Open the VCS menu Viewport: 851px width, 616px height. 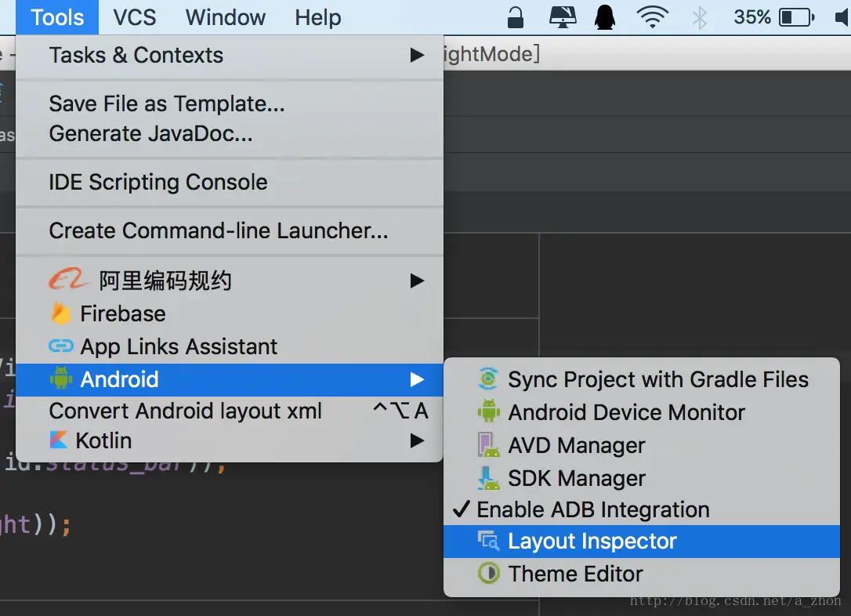coord(134,17)
